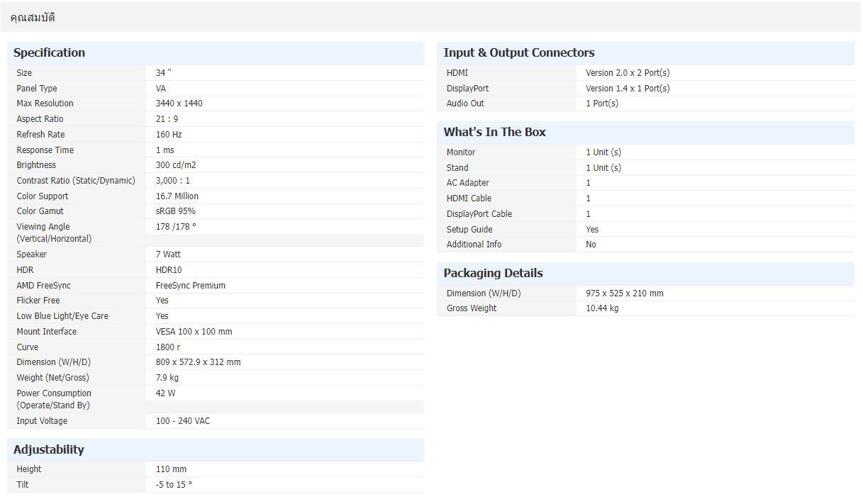The image size is (863, 504).
Task: Select the sRGB 95% color gamut value
Action: pos(175,211)
